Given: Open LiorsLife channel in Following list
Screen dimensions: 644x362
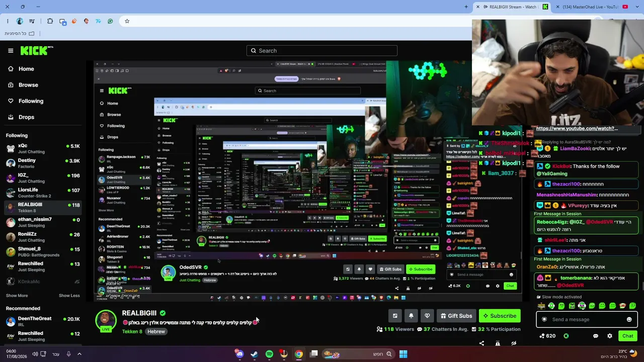Looking at the screenshot, I should pyautogui.click(x=43, y=193).
